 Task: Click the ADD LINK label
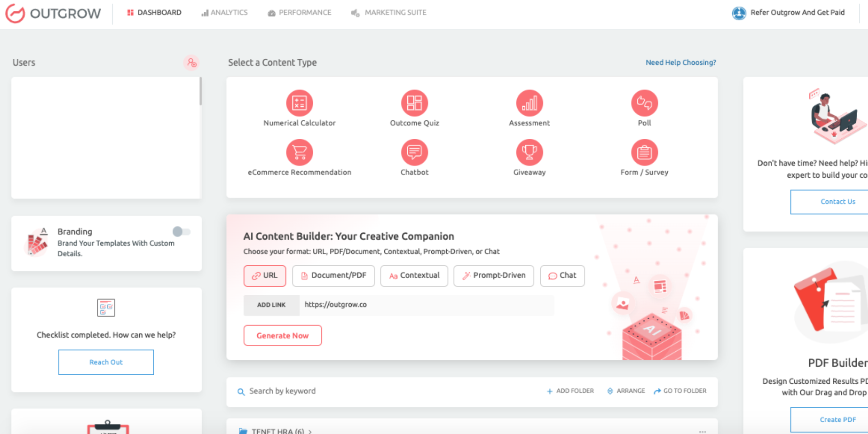[271, 305]
